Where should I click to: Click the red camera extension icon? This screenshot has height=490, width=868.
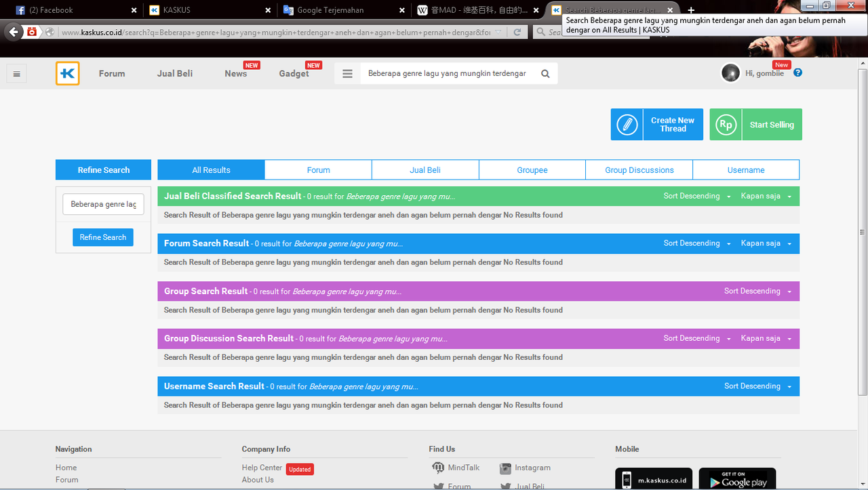[32, 32]
